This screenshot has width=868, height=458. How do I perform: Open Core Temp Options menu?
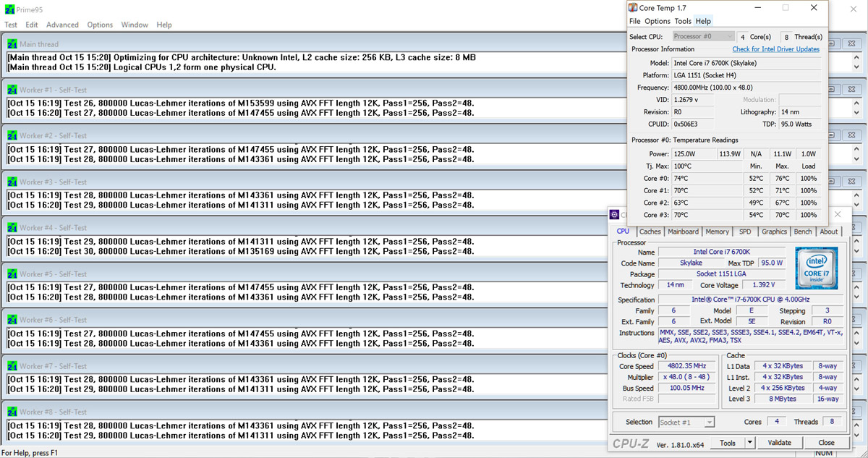pos(658,21)
